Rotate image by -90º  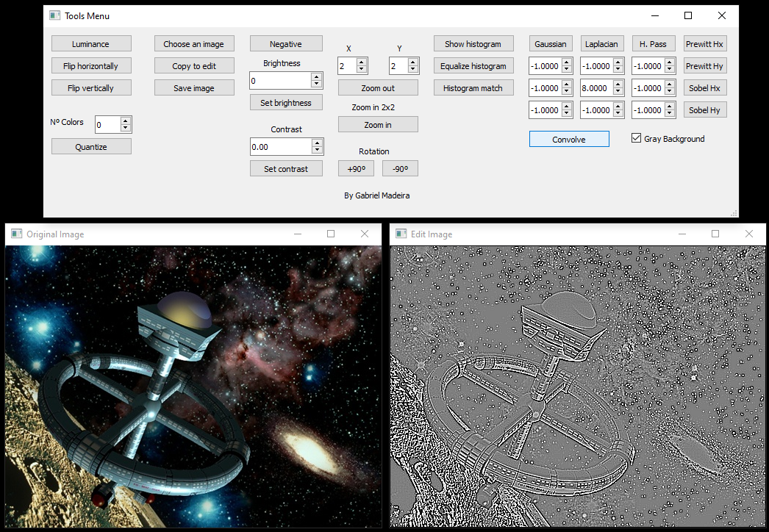(400, 169)
